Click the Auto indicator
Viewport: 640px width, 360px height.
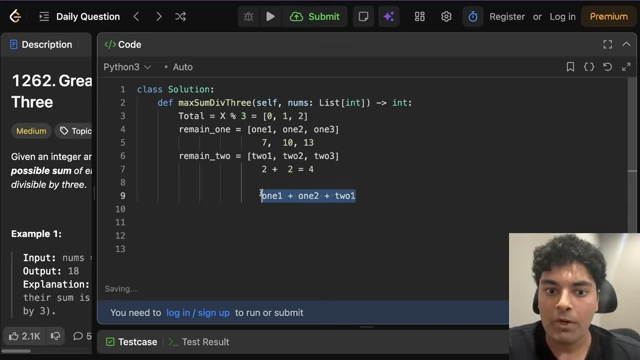[x=178, y=67]
